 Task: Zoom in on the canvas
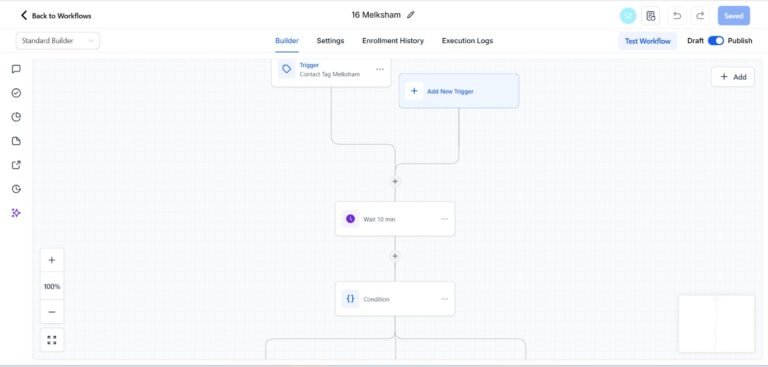pos(52,260)
